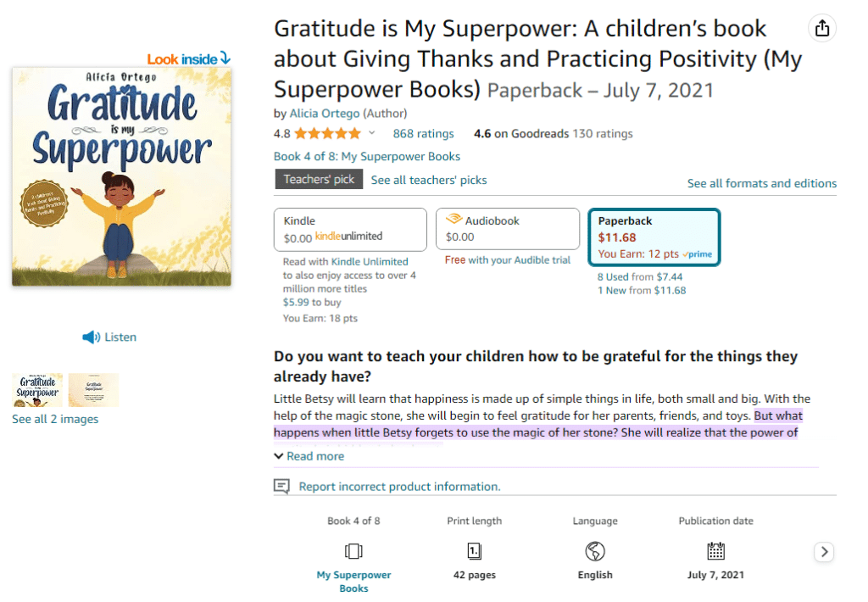
Task: Select the second book image thumbnail
Action: [x=93, y=390]
